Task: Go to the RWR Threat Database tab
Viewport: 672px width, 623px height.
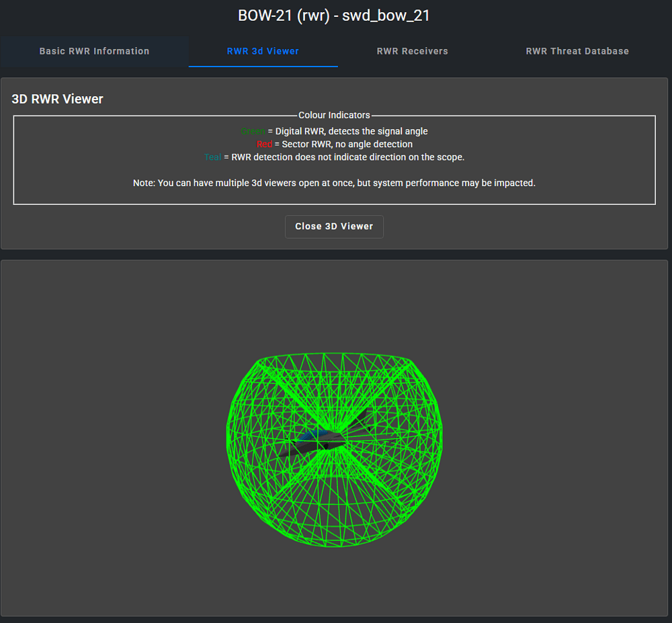Action: click(x=577, y=51)
